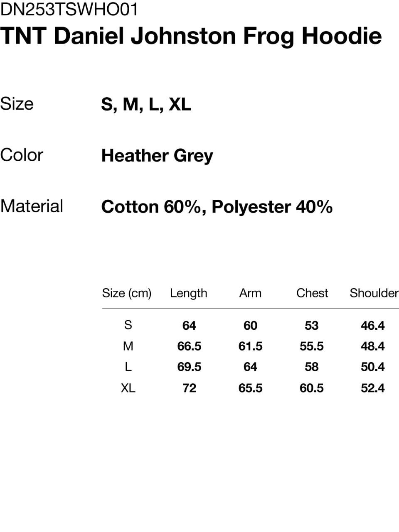Screen dimensions: 399x532
Task: Click the XL length value 72
Action: [189, 388]
